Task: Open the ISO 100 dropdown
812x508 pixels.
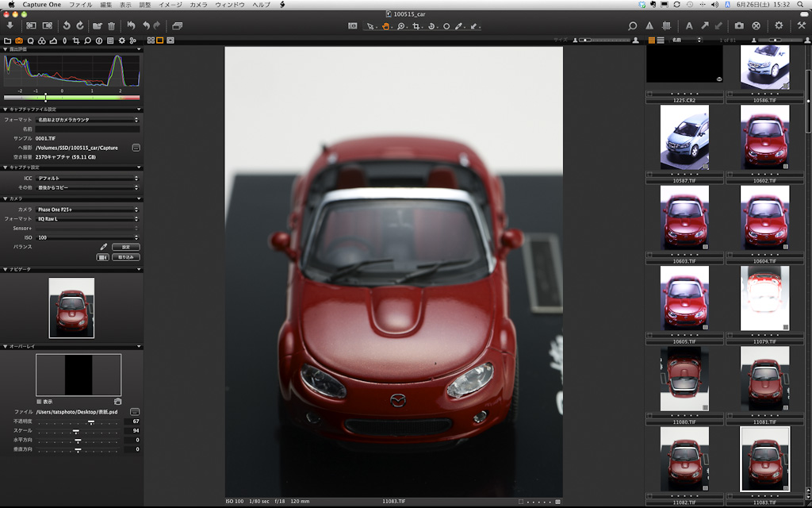Action: pyautogui.click(x=87, y=237)
